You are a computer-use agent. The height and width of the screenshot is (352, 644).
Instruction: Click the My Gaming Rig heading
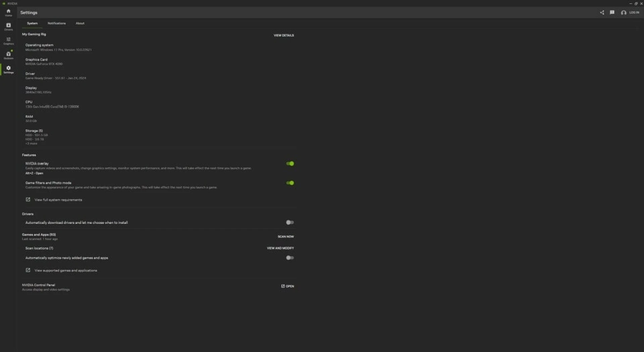34,34
